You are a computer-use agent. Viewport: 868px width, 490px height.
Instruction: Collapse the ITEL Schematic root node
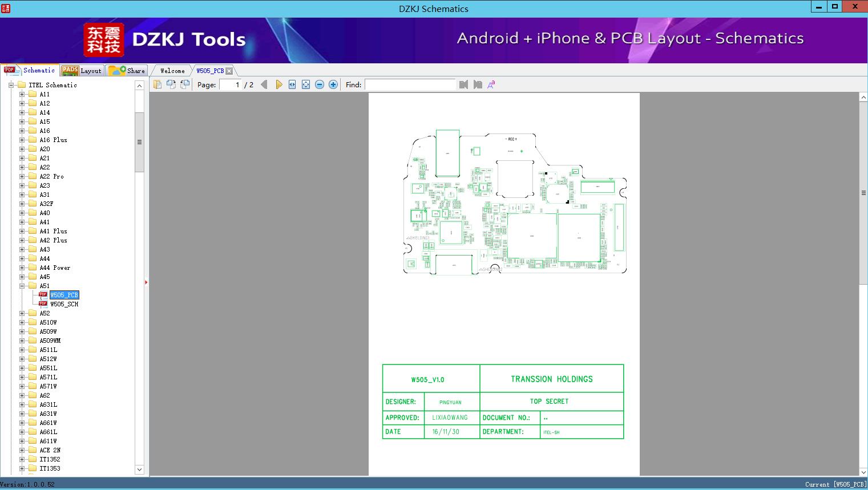pos(11,85)
